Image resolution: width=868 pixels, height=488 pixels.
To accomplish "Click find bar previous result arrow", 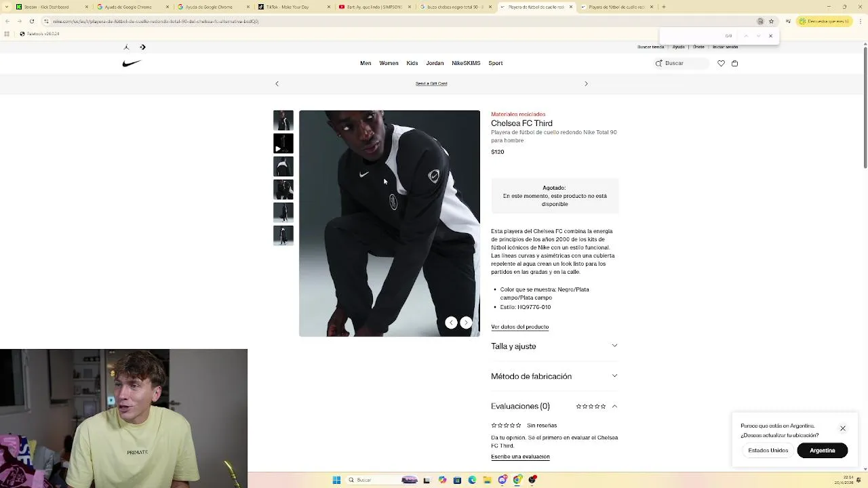I will coord(746,36).
